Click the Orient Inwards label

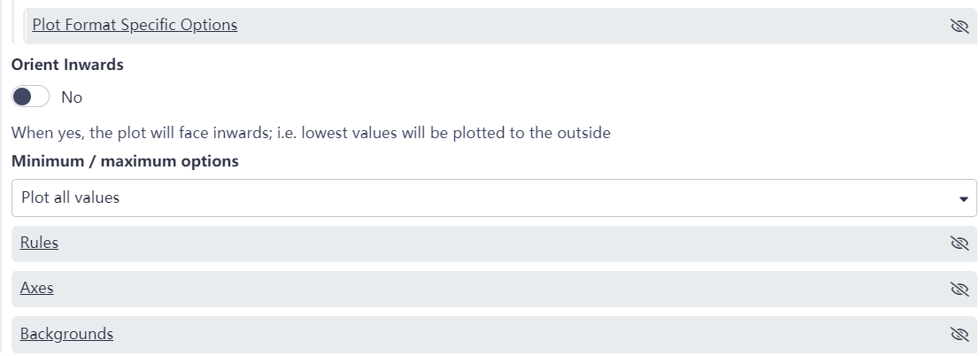click(x=67, y=65)
